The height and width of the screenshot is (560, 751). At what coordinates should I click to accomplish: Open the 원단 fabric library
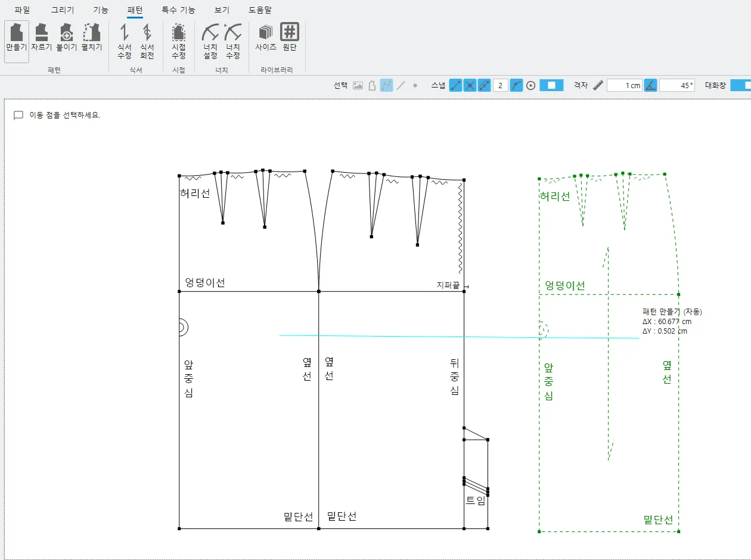click(x=290, y=38)
